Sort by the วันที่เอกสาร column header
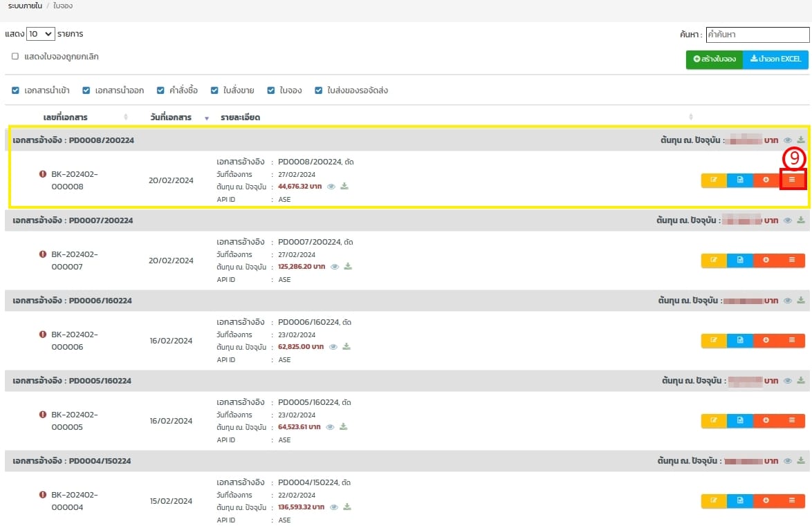 click(171, 117)
